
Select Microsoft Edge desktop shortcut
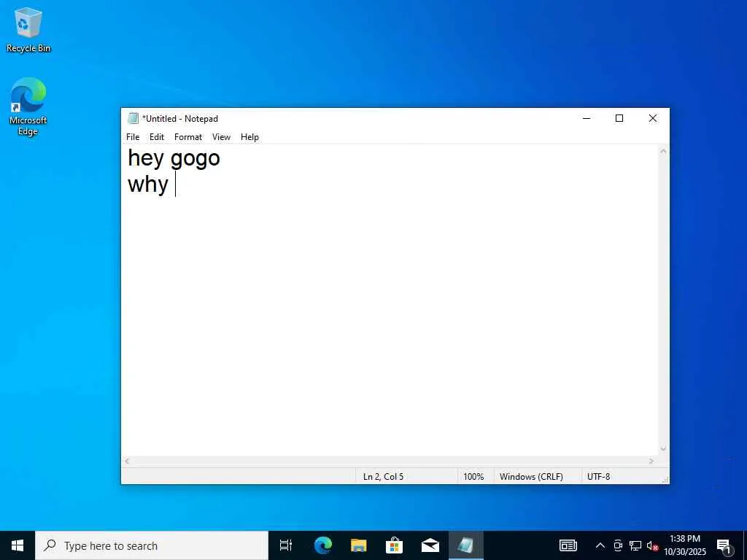coord(28,106)
